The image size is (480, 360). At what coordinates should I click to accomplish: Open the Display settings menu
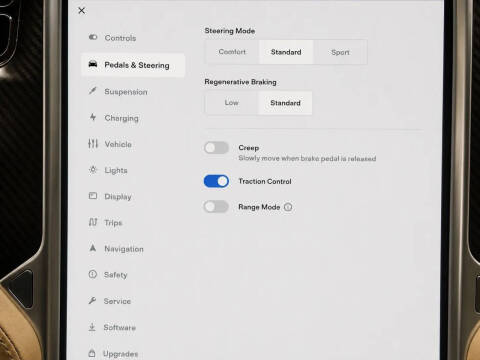[118, 196]
